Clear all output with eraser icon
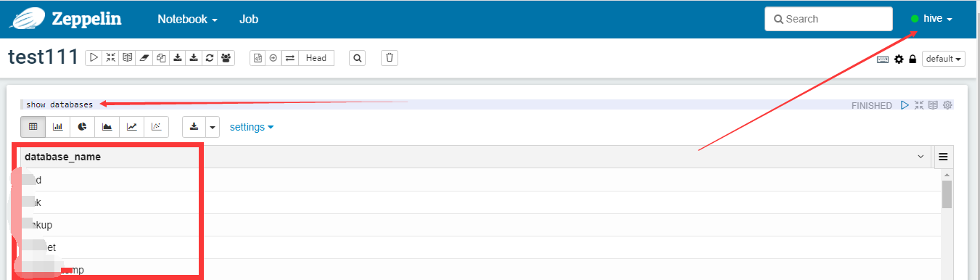Image resolution: width=980 pixels, height=280 pixels. click(144, 58)
